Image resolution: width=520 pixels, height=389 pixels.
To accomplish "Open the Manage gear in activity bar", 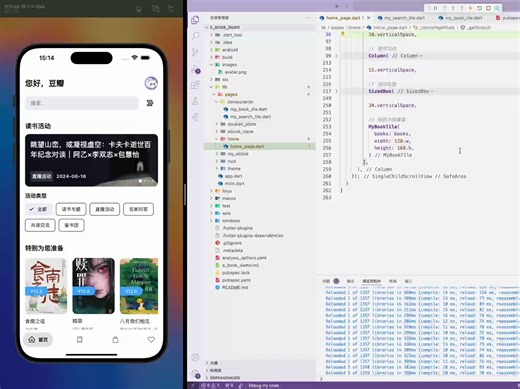I will 195,374.
